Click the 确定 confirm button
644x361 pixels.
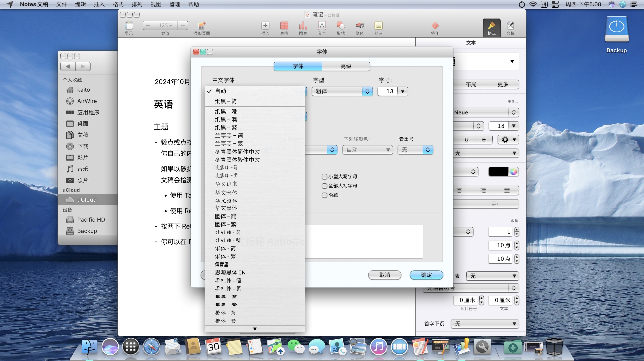coord(426,275)
